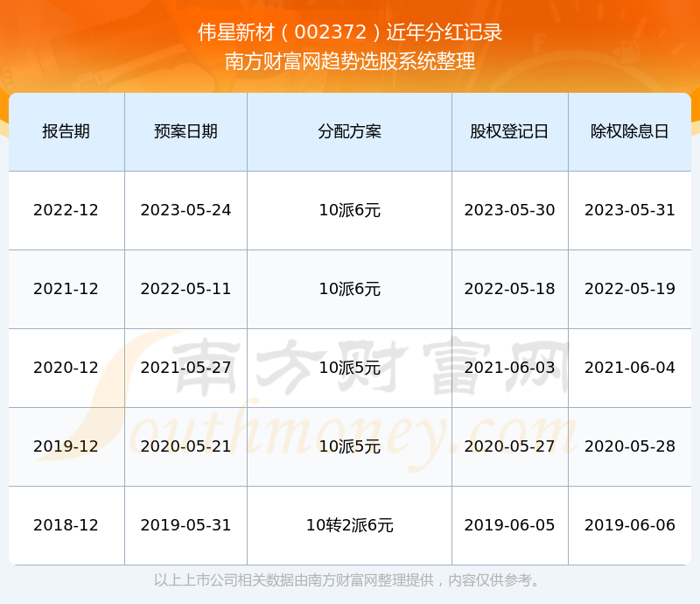Click proposal date 2019-05-31
The width and height of the screenshot is (700, 604).
tap(185, 525)
